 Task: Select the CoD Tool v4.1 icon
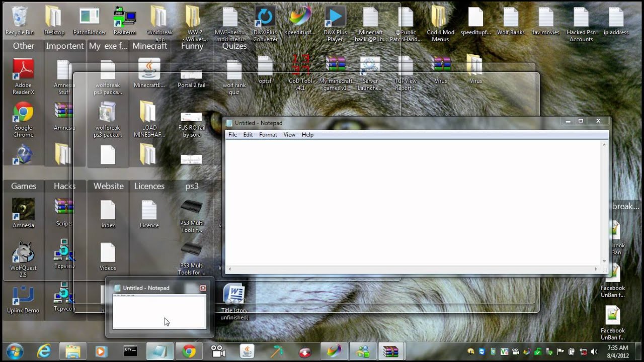click(300, 73)
